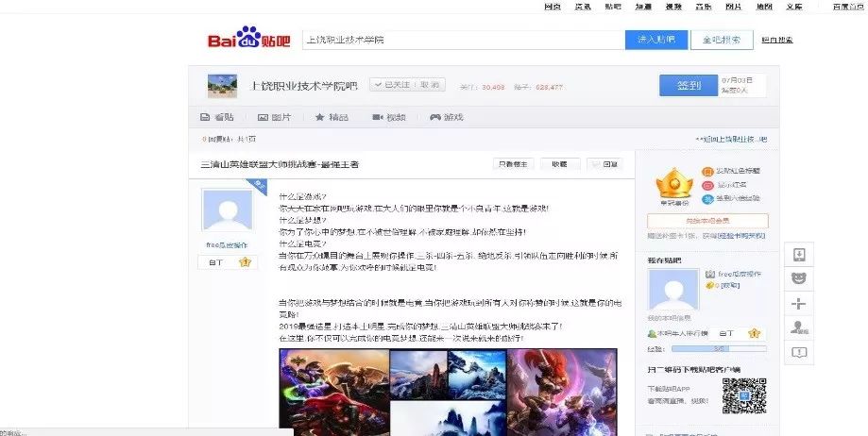Click my avatar in 我在贴吧 panel

pos(673,290)
